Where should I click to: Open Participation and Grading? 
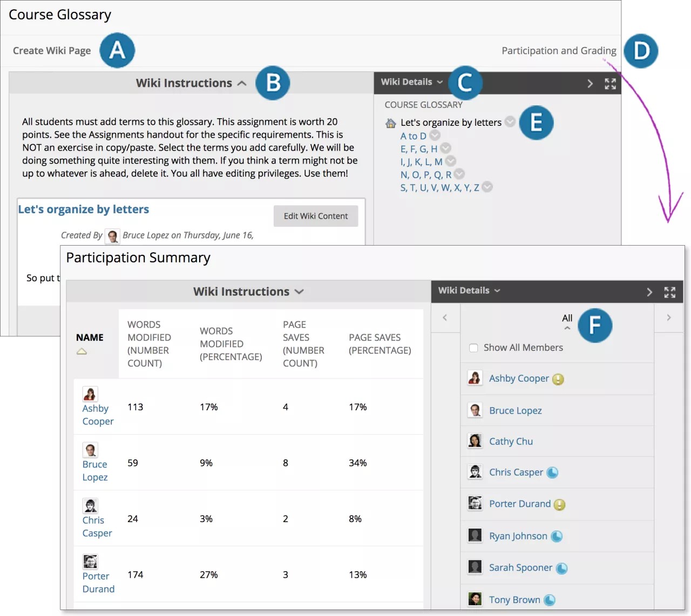(x=558, y=51)
